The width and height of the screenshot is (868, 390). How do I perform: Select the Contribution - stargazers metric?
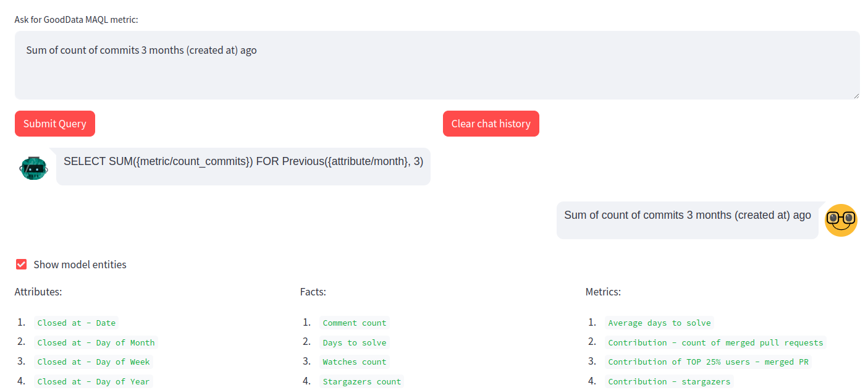pos(670,381)
